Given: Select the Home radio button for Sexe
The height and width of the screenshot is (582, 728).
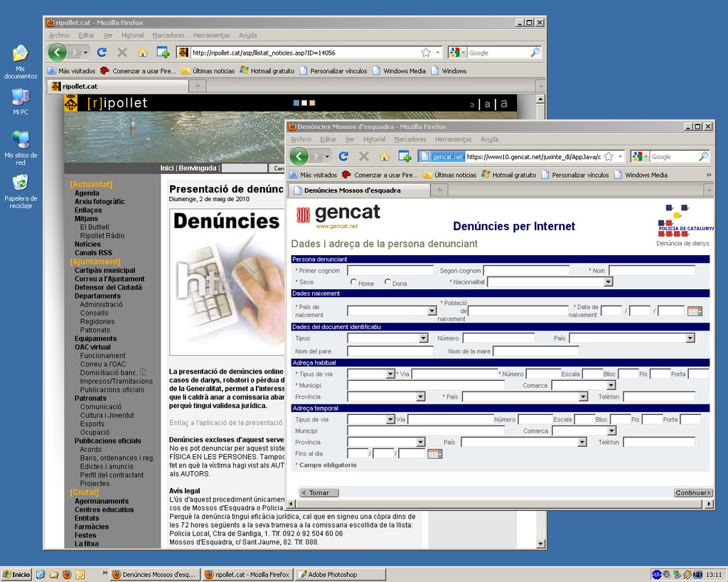Looking at the screenshot, I should coord(353,282).
